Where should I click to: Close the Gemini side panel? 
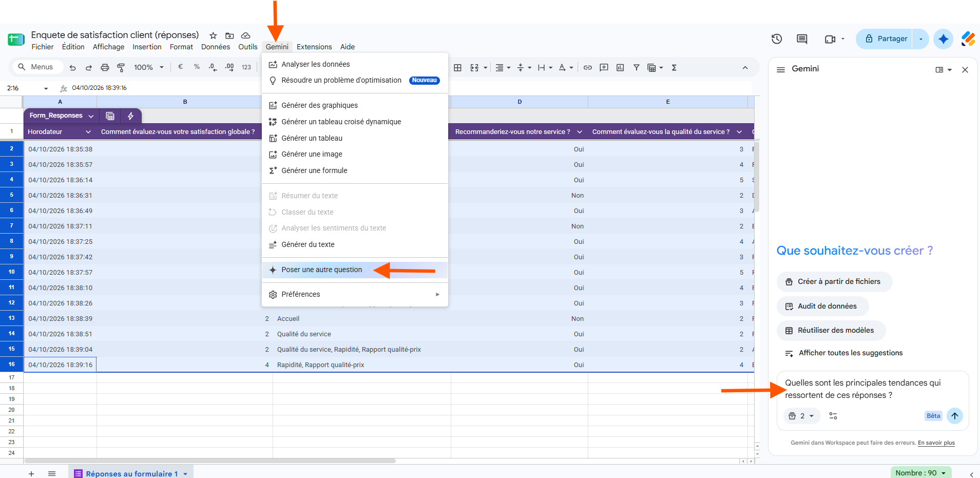coord(965,70)
